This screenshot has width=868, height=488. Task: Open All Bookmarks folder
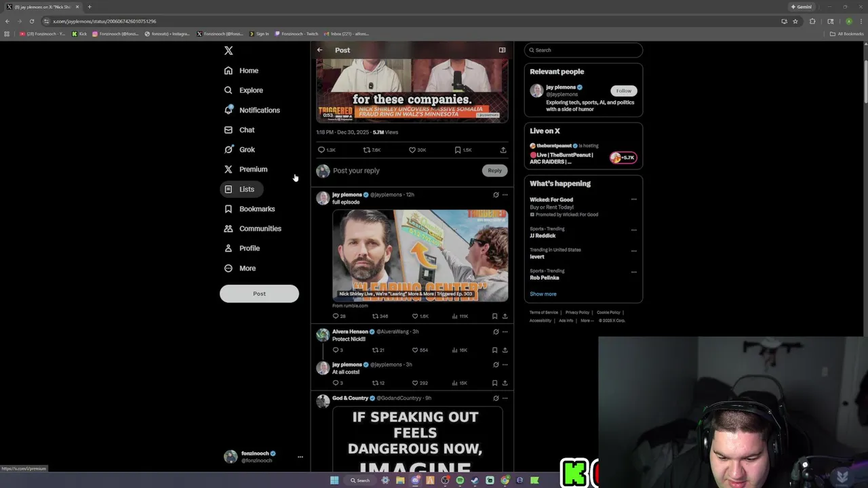(x=846, y=34)
